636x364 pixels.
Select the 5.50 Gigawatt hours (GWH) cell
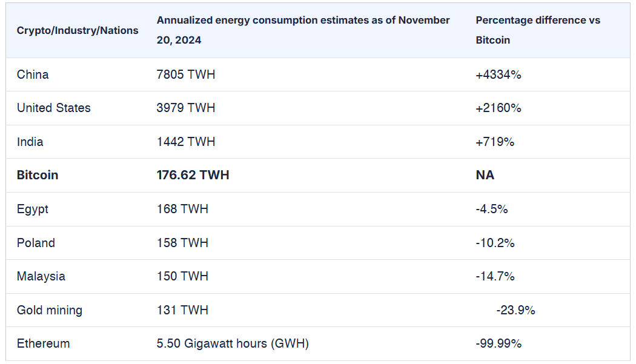pos(233,343)
